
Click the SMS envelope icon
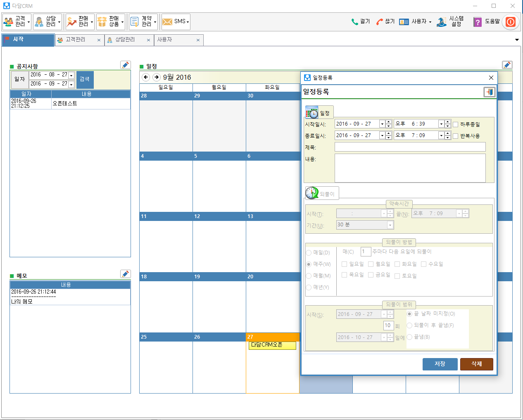(167, 21)
